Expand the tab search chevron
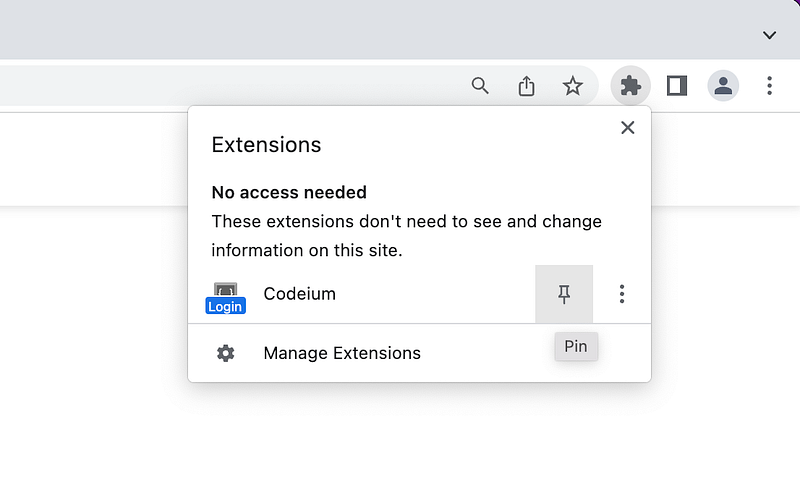This screenshot has height=488, width=800. [x=769, y=35]
